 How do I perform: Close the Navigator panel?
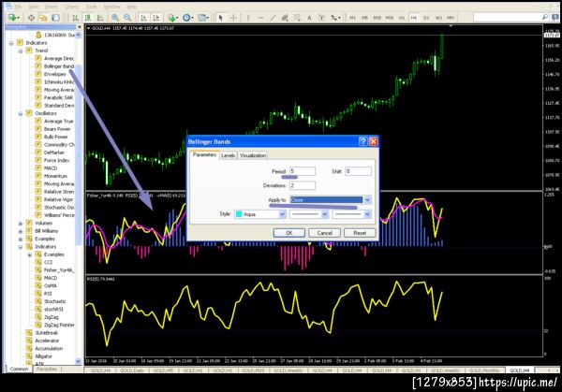tap(80, 27)
